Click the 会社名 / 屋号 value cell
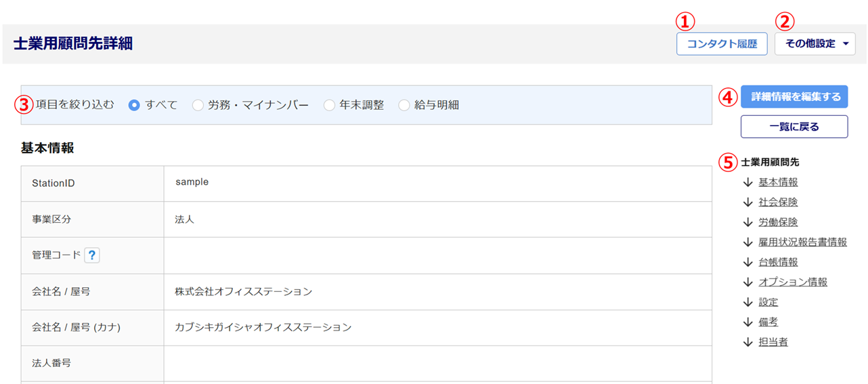The width and height of the screenshot is (868, 384). [x=437, y=292]
